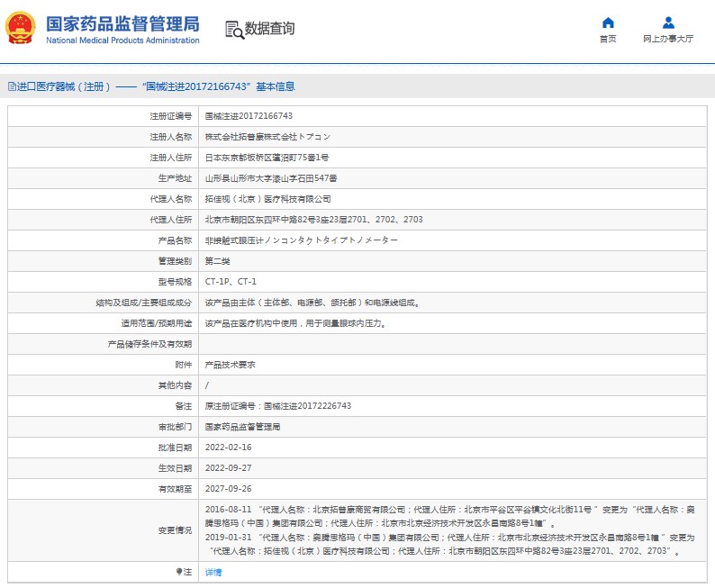The width and height of the screenshot is (715, 588).
Task: Click the document icon before 进口医疗器械
Action: (x=12, y=86)
